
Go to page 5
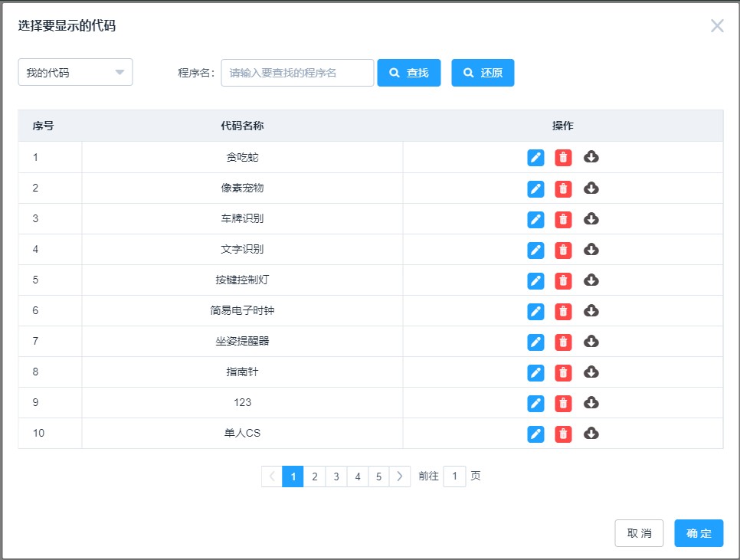point(378,476)
